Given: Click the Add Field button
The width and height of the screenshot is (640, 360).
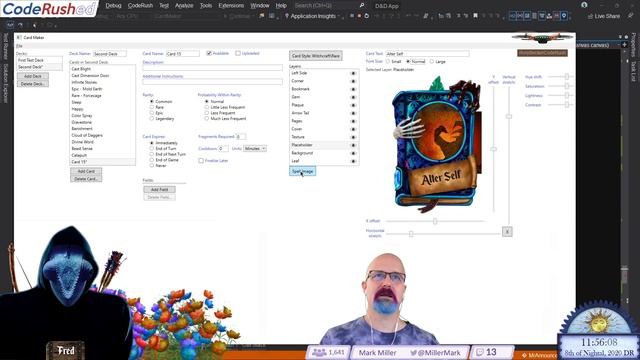Looking at the screenshot, I should [x=160, y=190].
